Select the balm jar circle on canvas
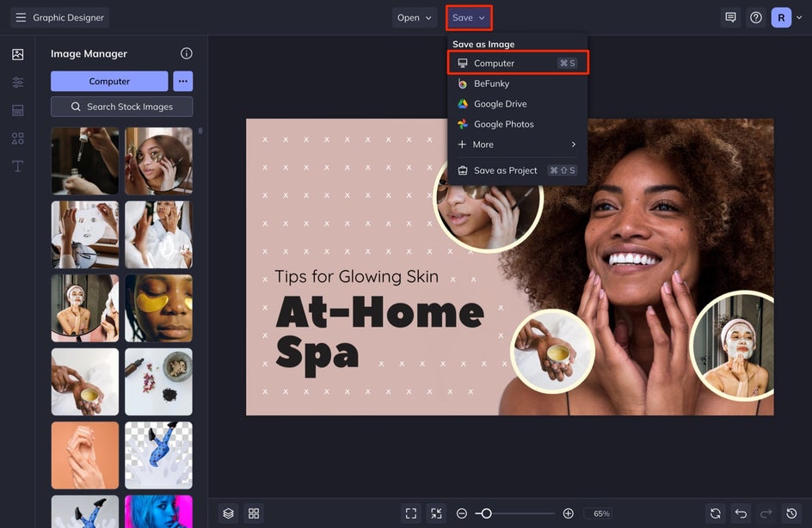812x528 pixels. tap(552, 352)
